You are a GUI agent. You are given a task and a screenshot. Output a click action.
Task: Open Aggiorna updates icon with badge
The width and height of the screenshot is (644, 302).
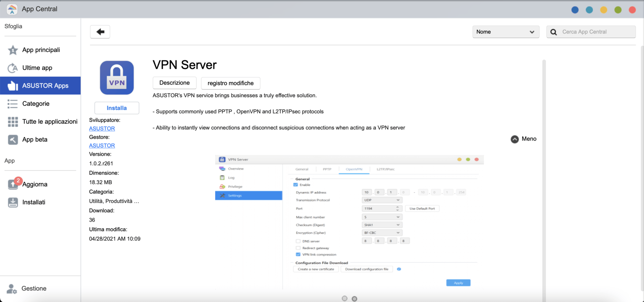click(13, 184)
